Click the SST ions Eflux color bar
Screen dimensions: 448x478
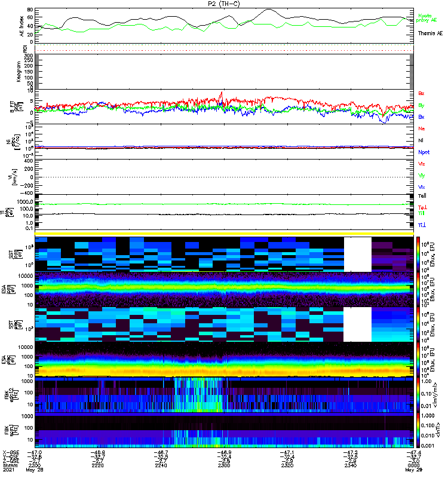pos(418,255)
